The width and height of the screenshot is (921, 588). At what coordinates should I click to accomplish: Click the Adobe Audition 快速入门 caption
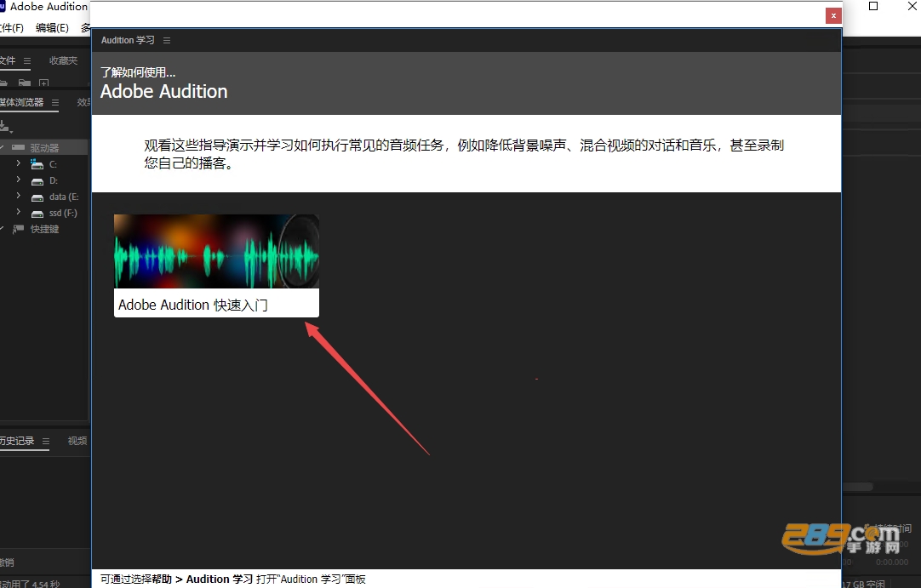pyautogui.click(x=192, y=305)
